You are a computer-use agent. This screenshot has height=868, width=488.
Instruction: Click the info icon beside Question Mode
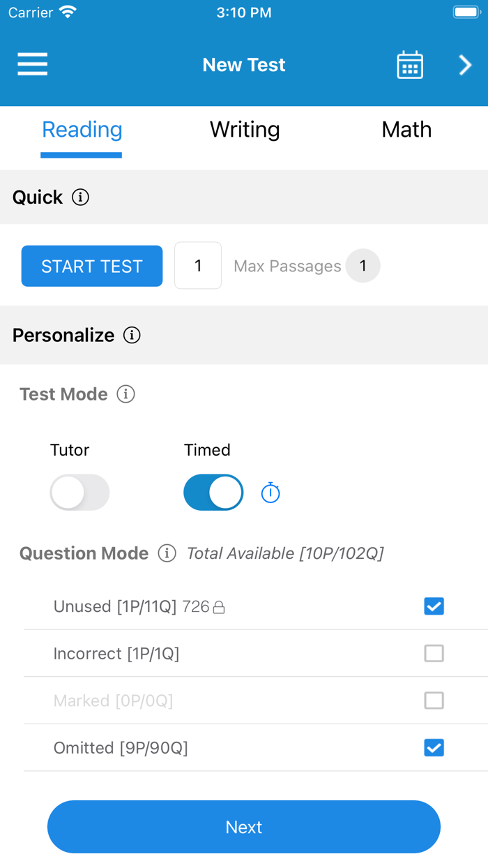[x=166, y=553]
